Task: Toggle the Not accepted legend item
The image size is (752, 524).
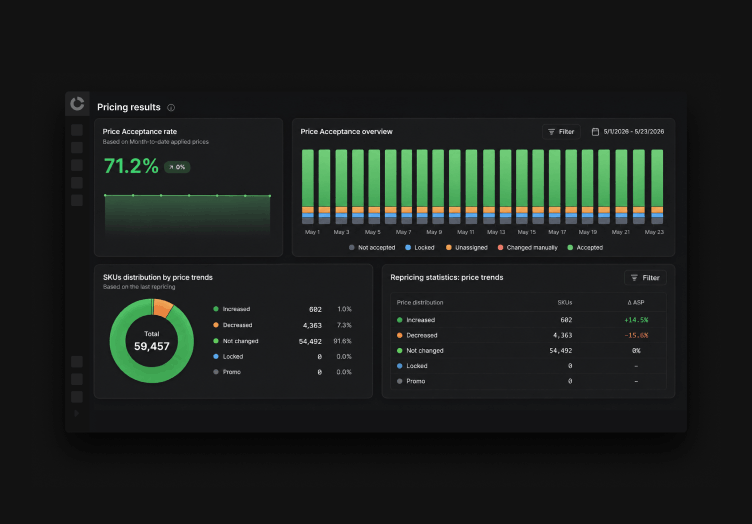Action: pyautogui.click(x=372, y=247)
